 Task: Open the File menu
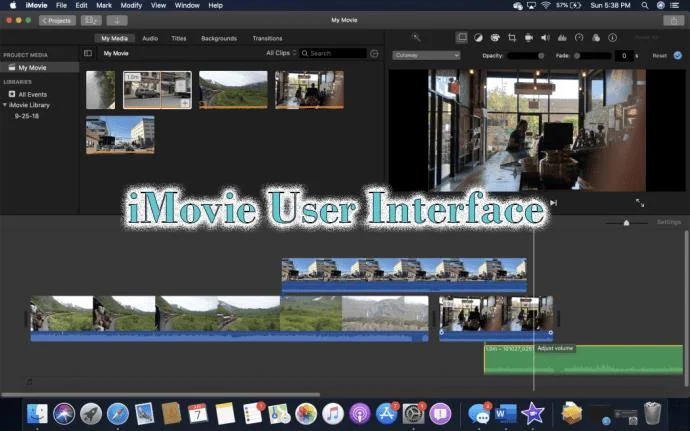coord(61,5)
